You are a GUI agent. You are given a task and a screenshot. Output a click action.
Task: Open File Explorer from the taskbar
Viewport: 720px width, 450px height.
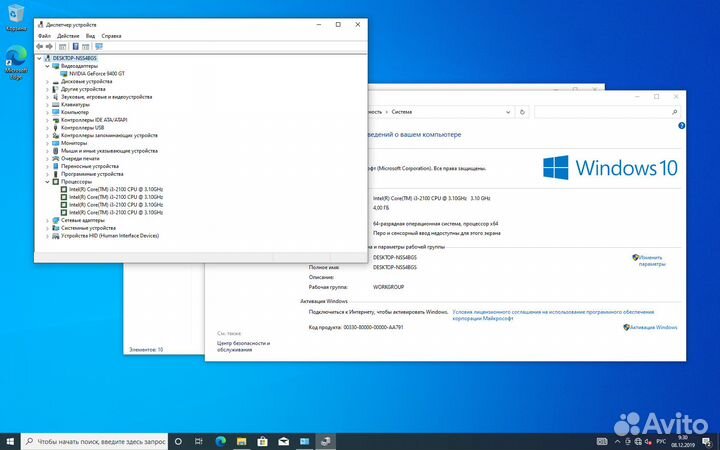[243, 440]
